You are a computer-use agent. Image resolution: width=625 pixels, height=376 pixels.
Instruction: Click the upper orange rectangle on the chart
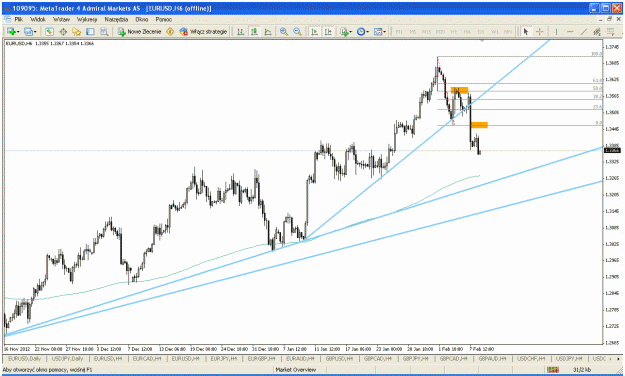(459, 91)
